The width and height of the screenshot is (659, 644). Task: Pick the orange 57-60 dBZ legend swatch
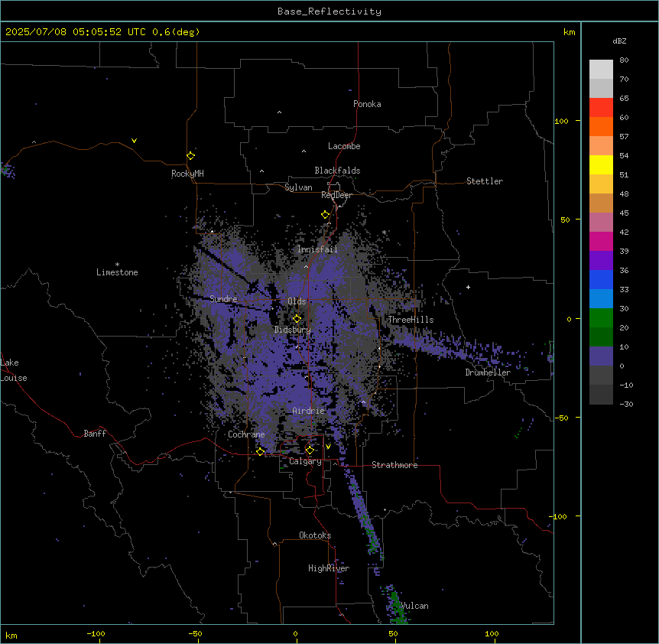(601, 126)
